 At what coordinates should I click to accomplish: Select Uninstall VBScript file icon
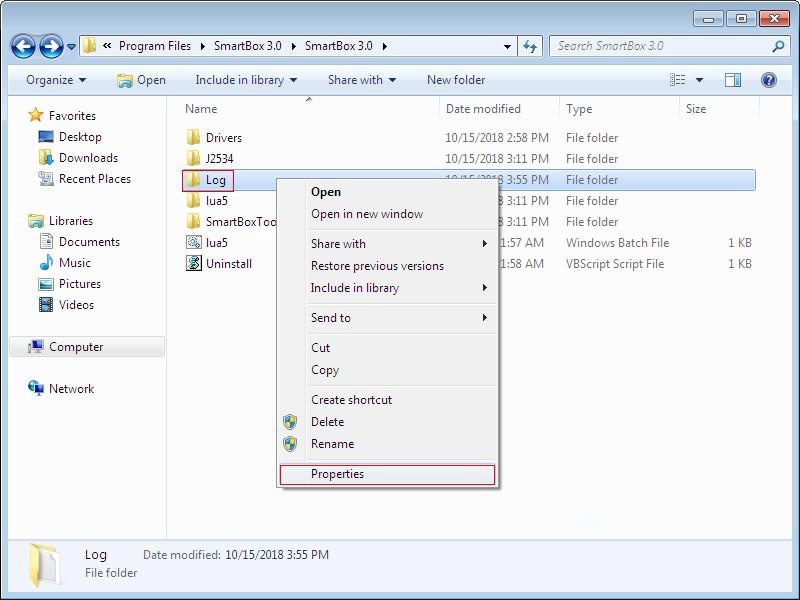[x=194, y=263]
